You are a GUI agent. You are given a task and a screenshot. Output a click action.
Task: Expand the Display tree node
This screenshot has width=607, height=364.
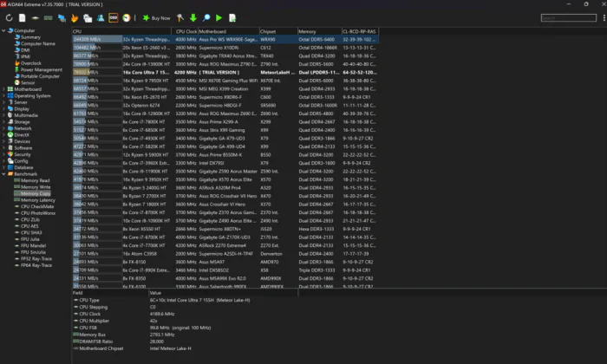click(x=3, y=109)
